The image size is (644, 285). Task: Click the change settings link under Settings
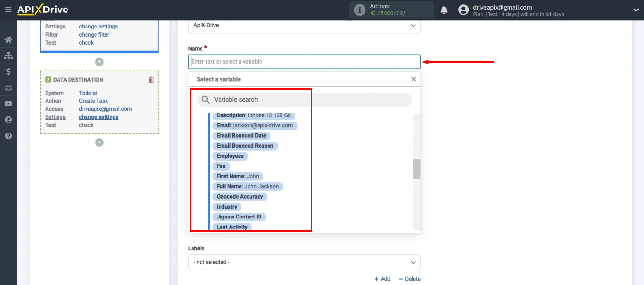coord(98,117)
